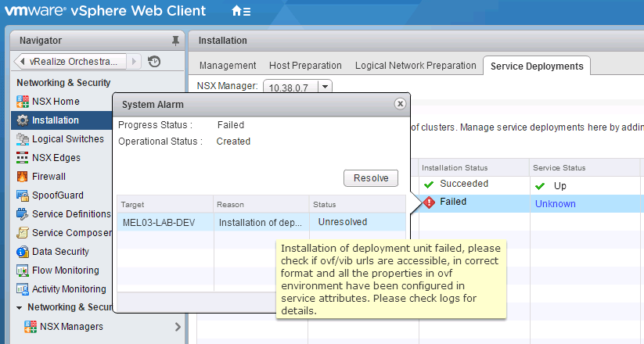Image resolution: width=644 pixels, height=344 pixels.
Task: Click the red Failed alert icon
Action: (429, 202)
